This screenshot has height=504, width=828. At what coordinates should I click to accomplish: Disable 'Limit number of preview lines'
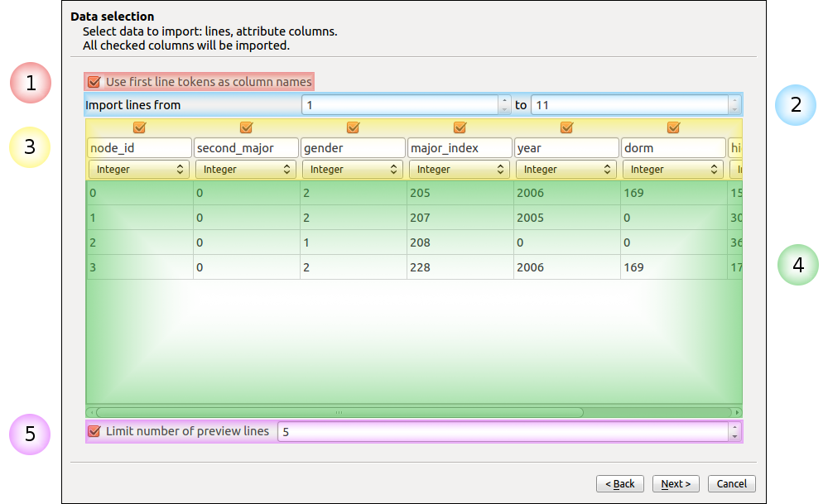click(x=94, y=431)
